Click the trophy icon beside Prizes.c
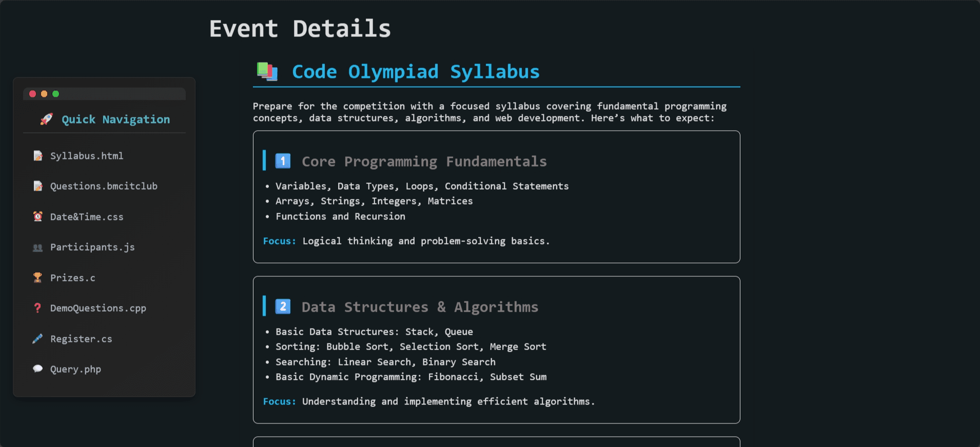Screen dimensions: 980x447 coord(37,277)
